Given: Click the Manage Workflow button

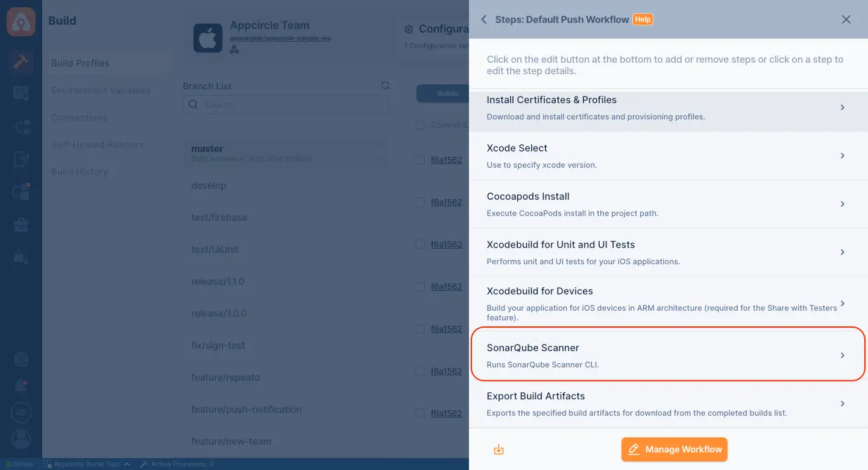Looking at the screenshot, I should point(675,449).
